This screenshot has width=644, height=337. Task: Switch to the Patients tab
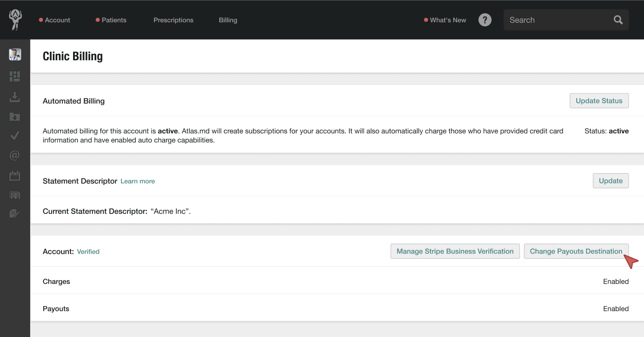point(114,19)
